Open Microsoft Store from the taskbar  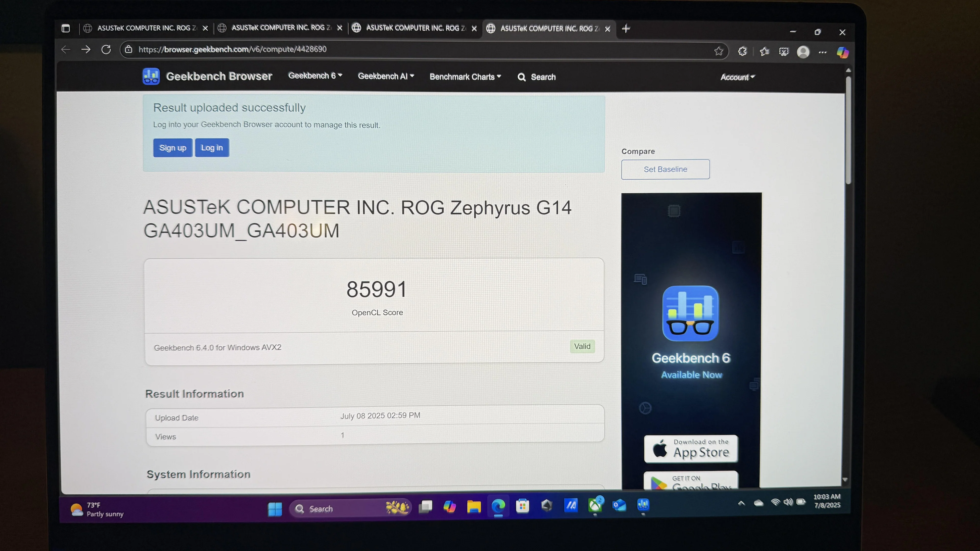pos(522,506)
